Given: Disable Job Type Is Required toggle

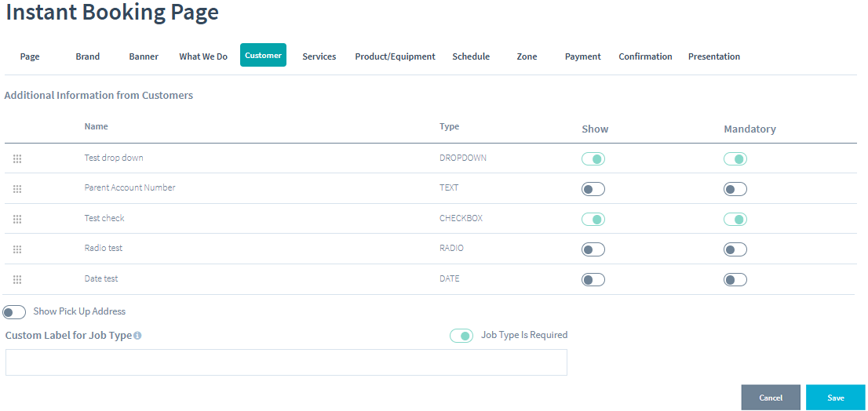Looking at the screenshot, I should point(461,336).
